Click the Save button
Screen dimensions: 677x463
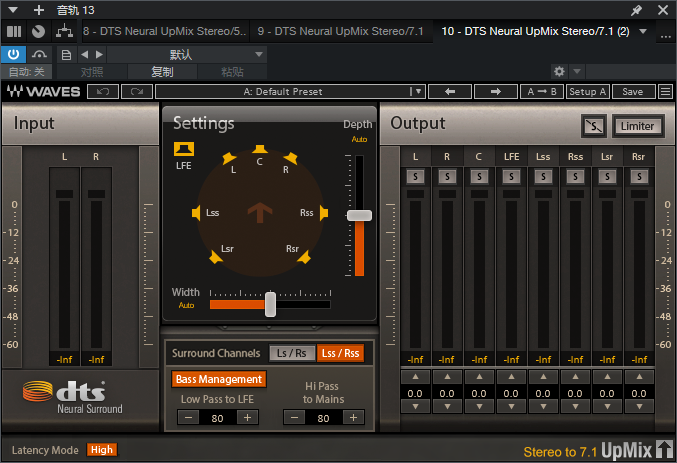[x=633, y=92]
